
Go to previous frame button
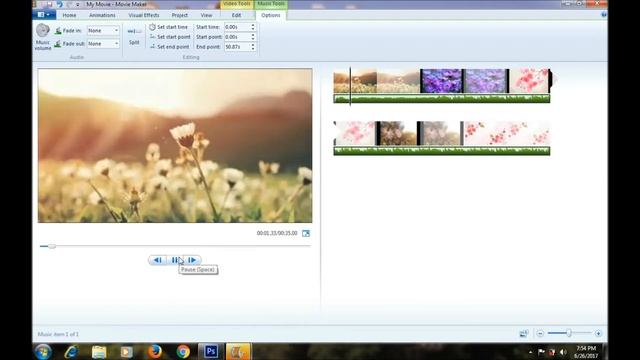coord(158,260)
